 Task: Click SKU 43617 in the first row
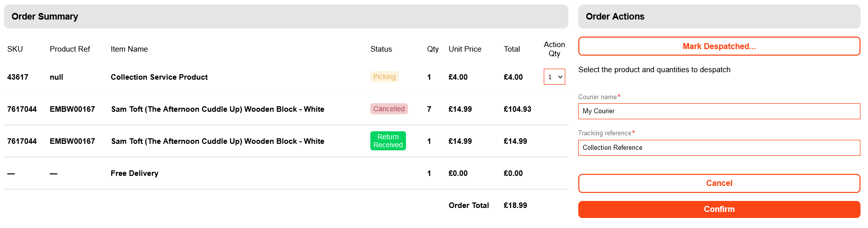tap(18, 77)
